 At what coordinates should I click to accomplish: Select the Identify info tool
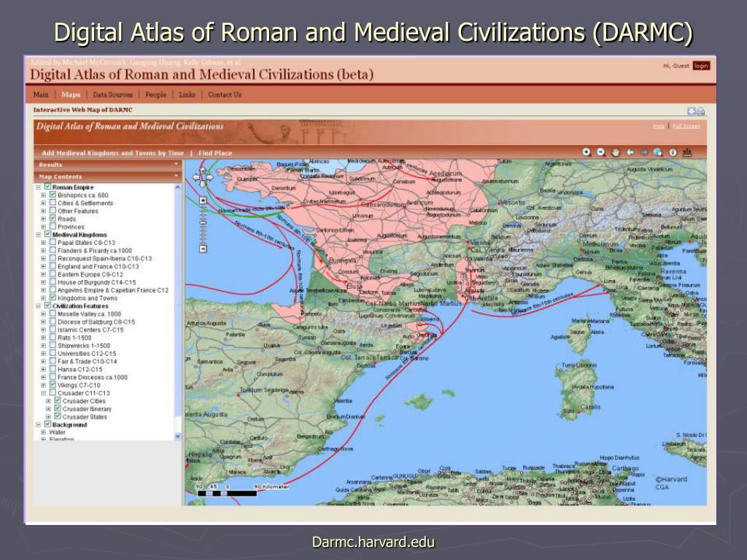673,152
